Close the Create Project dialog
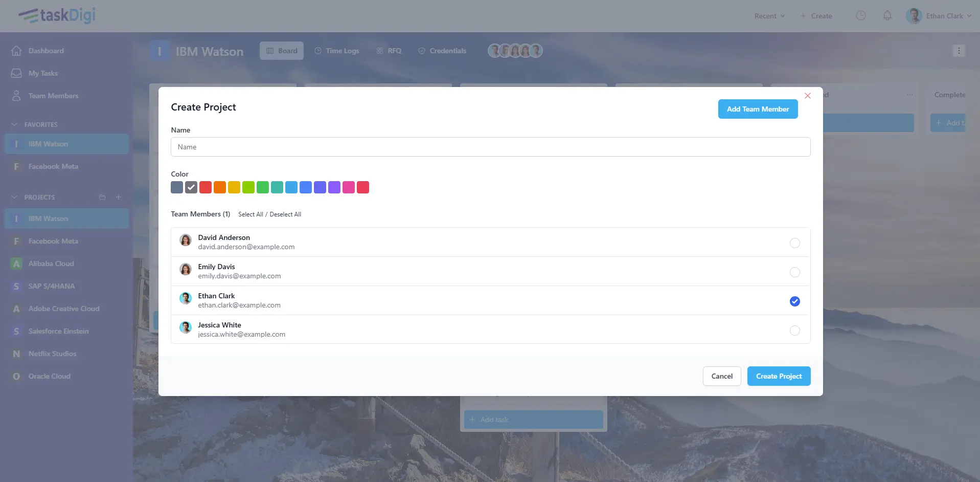The height and width of the screenshot is (482, 980). [x=807, y=96]
